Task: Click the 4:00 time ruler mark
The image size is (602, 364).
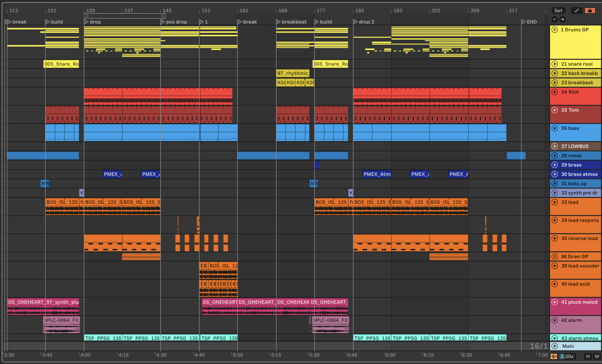Action: [86, 355]
